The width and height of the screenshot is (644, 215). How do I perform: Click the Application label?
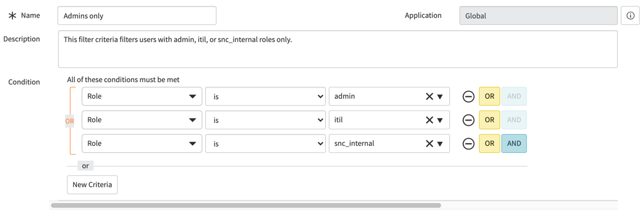(423, 15)
